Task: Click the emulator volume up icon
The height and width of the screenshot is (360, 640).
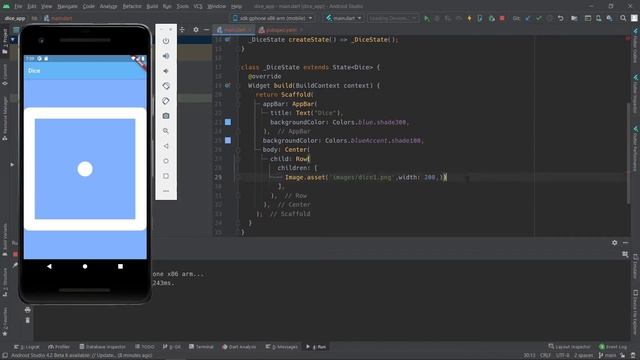Action: (166, 56)
